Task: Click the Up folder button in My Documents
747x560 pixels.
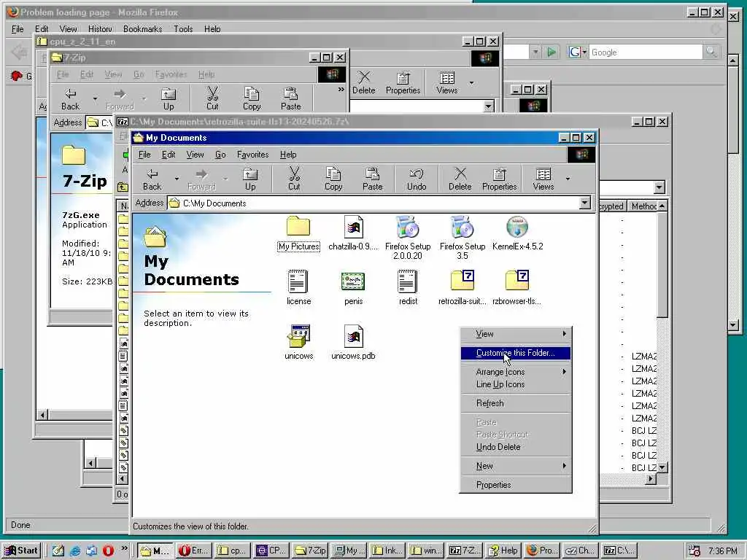Action: click(x=250, y=179)
